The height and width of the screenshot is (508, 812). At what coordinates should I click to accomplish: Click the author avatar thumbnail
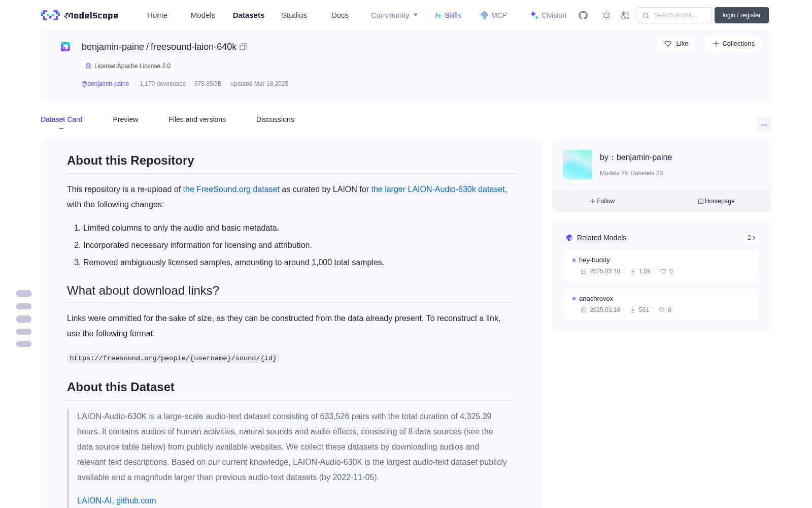pyautogui.click(x=578, y=165)
